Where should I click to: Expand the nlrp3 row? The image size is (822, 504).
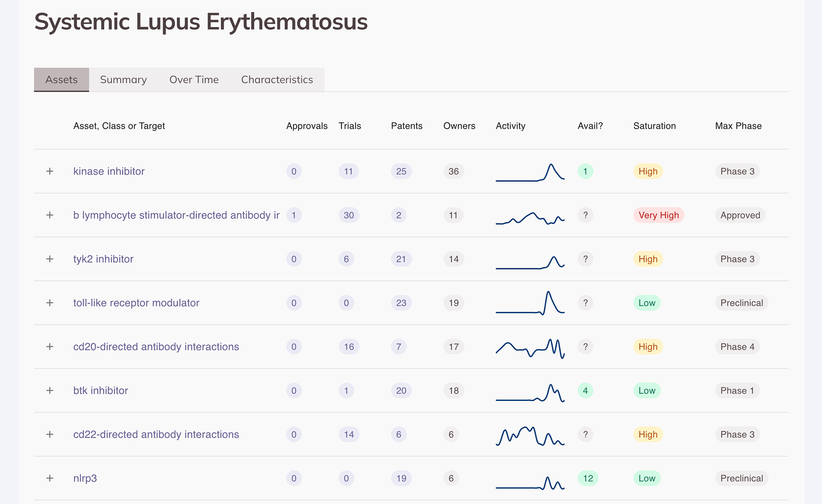pyautogui.click(x=50, y=478)
